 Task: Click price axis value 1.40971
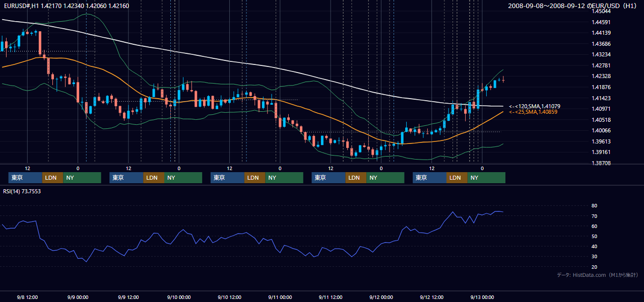[x=601, y=109]
